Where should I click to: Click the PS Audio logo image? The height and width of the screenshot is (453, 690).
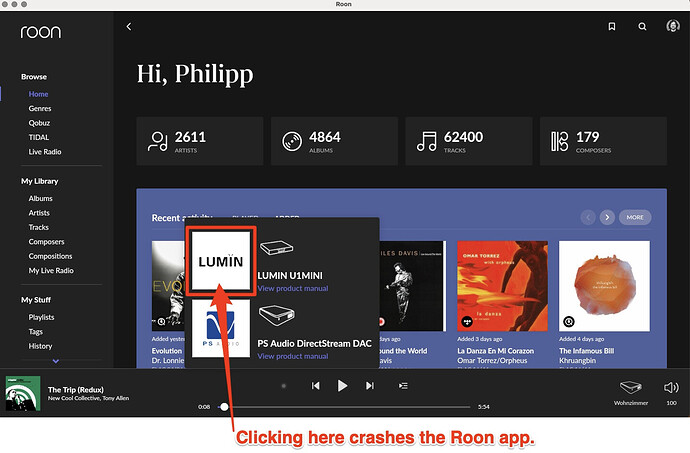point(221,328)
